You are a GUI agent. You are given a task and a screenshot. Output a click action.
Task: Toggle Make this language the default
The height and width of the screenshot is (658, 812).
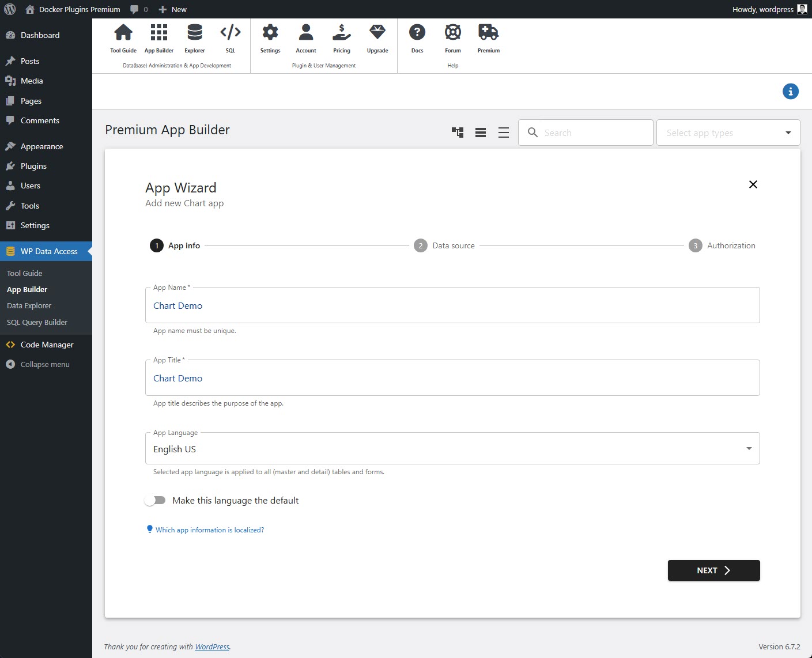tap(155, 500)
